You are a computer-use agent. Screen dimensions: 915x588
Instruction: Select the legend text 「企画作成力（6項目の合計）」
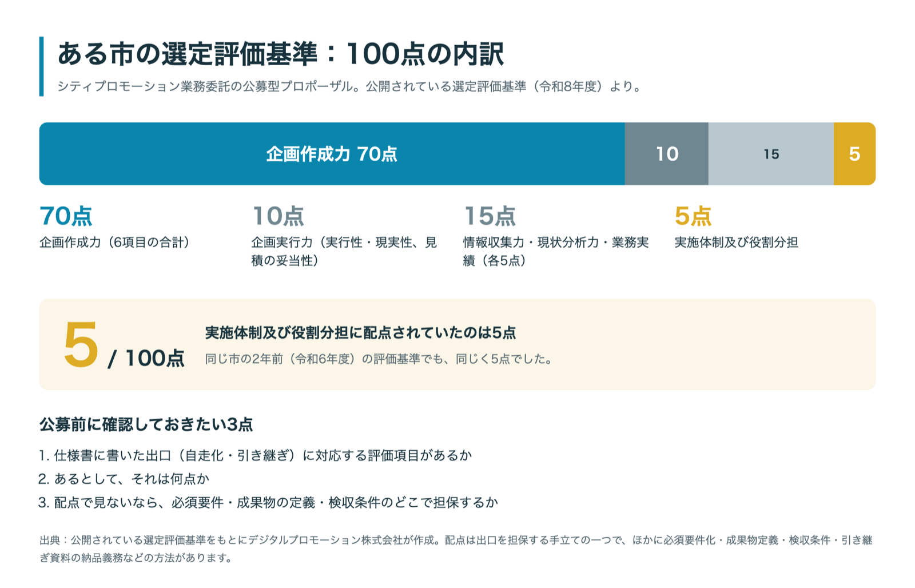(115, 243)
